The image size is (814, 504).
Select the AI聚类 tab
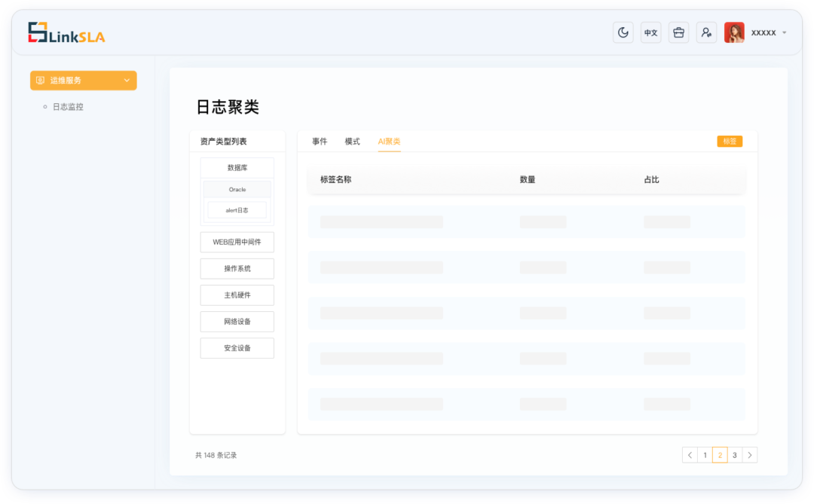click(x=390, y=141)
